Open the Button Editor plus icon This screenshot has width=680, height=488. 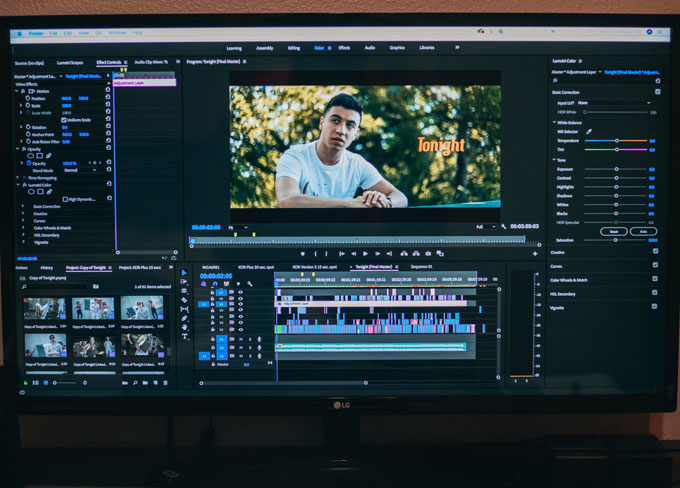[x=535, y=254]
